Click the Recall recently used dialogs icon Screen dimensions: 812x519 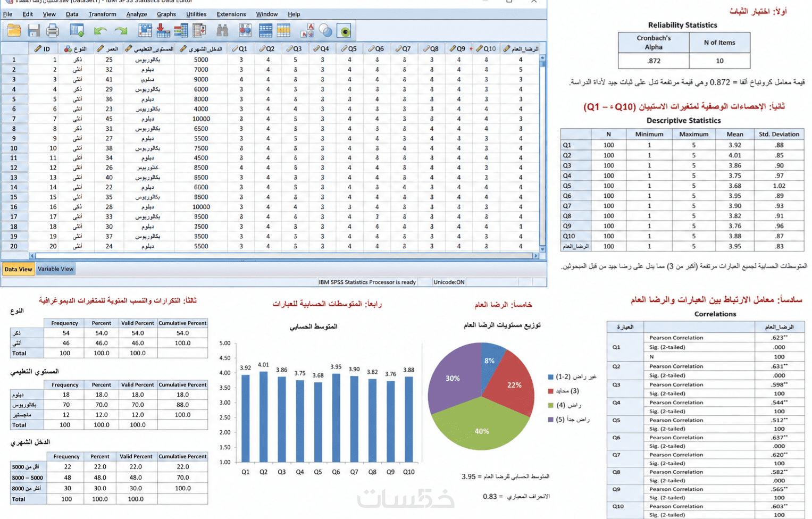(77, 31)
